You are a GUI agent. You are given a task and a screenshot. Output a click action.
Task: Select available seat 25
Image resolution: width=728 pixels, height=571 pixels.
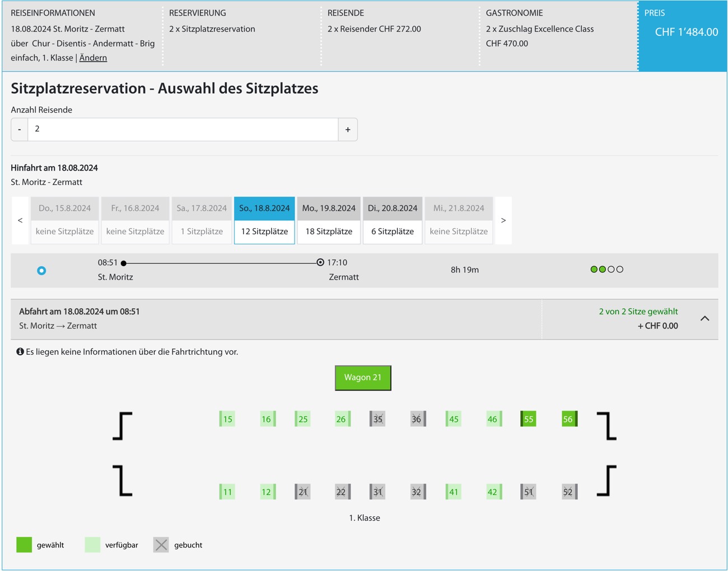tap(302, 419)
